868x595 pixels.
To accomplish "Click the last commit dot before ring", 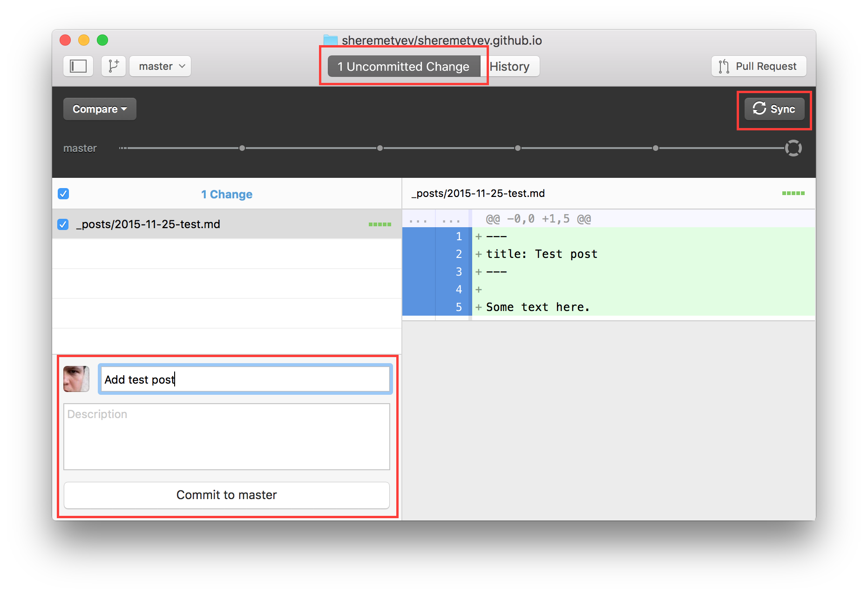I will click(656, 148).
